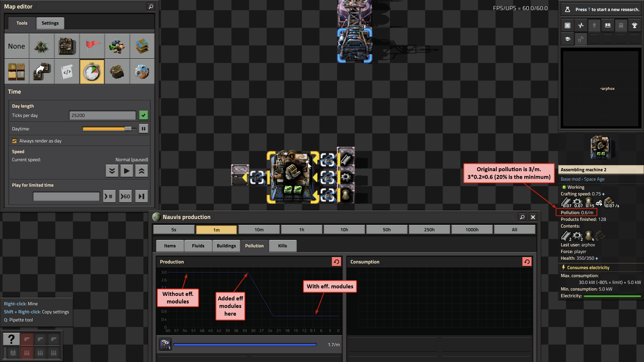Click the Press T research banner

click(x=601, y=10)
